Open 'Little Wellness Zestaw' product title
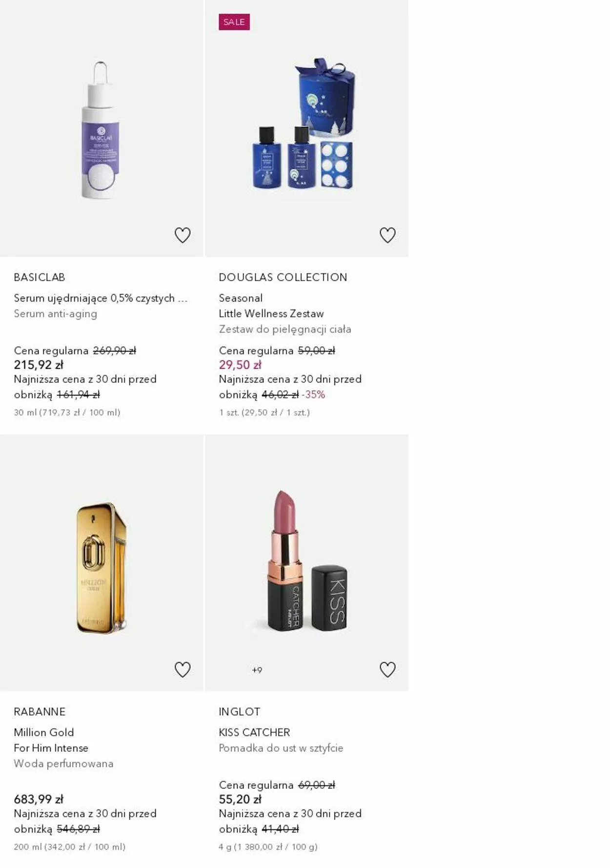This screenshot has height=868, width=610. coord(271,313)
